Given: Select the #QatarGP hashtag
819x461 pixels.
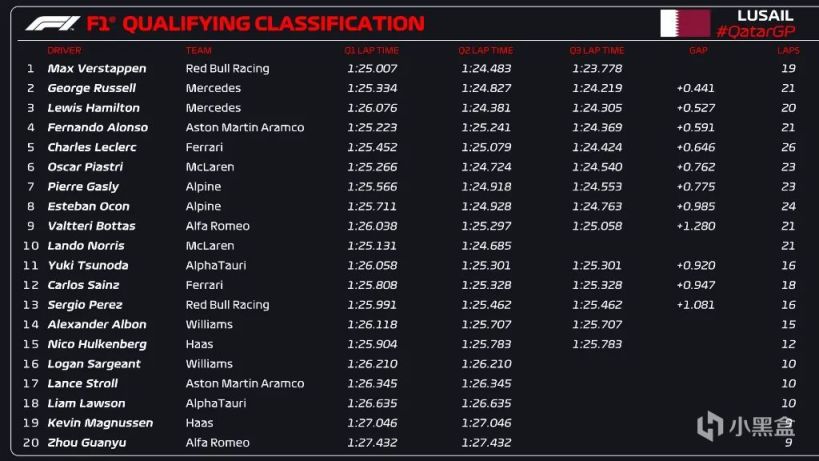Looking at the screenshot, I should [755, 31].
